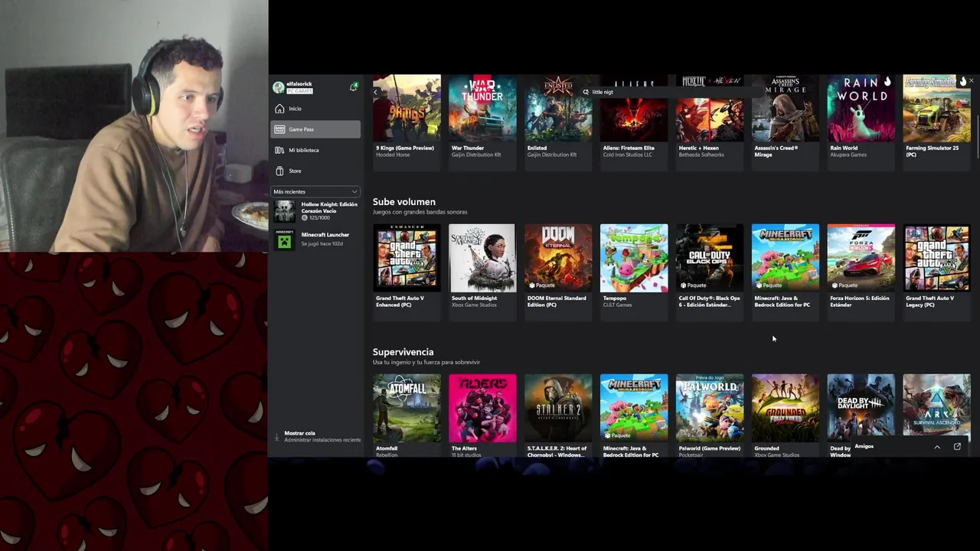
Task: Pop out the Amigos panel
Action: tap(957, 447)
